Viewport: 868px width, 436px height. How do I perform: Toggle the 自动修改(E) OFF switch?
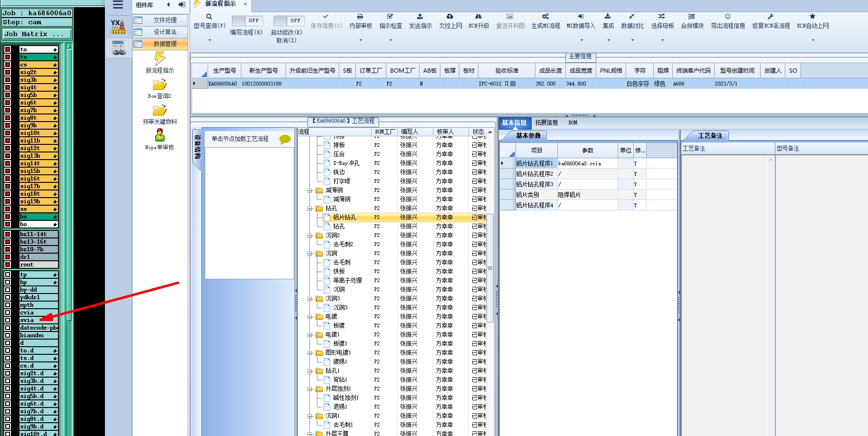pos(288,20)
